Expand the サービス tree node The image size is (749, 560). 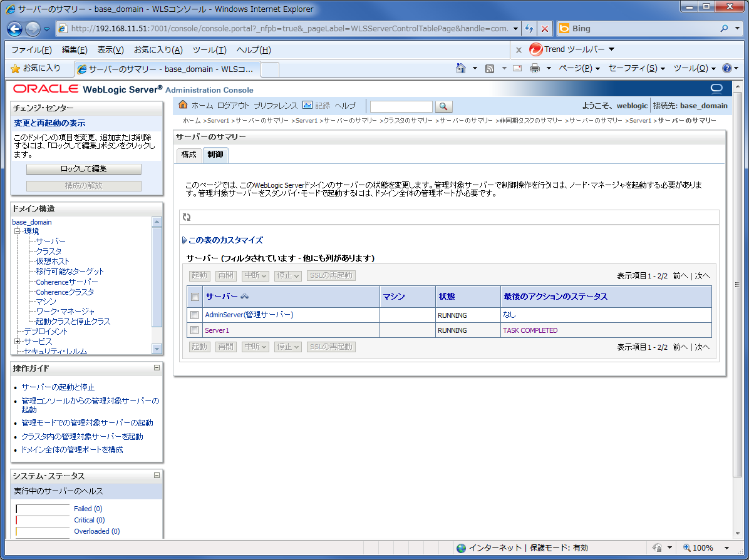tap(17, 342)
